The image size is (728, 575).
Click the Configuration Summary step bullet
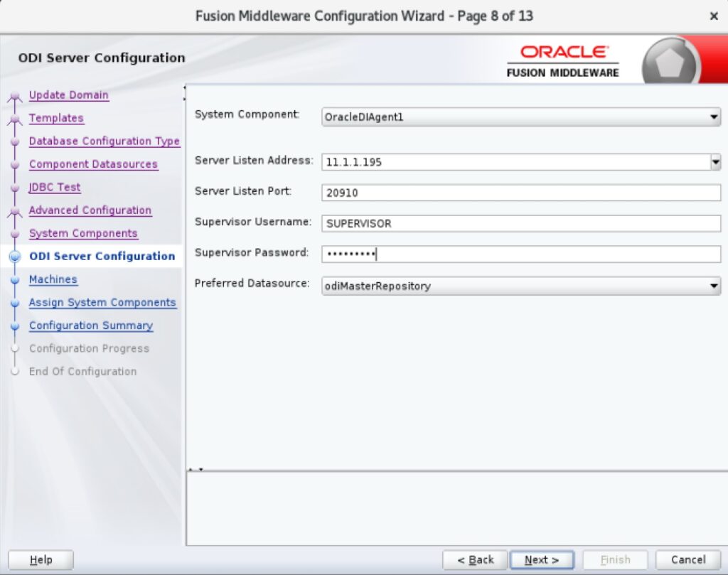click(x=15, y=326)
